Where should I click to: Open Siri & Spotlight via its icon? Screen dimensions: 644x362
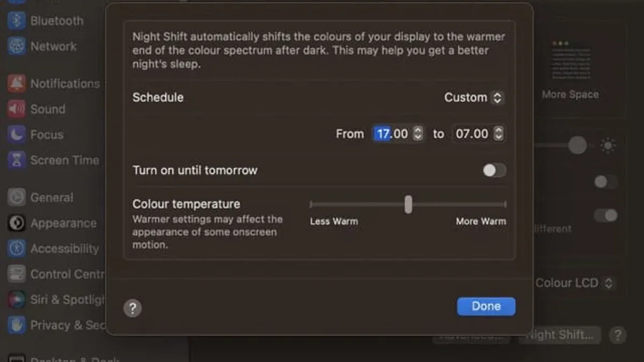(x=17, y=299)
